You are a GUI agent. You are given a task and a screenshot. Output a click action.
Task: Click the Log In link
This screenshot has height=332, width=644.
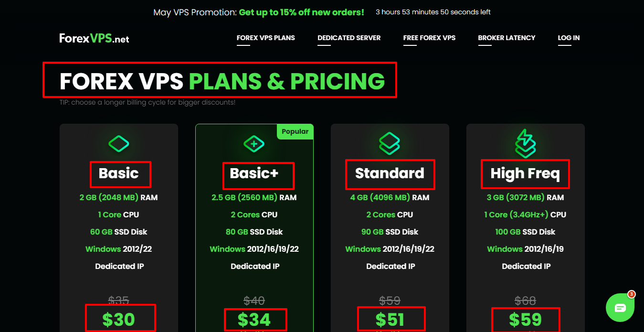[x=569, y=38]
